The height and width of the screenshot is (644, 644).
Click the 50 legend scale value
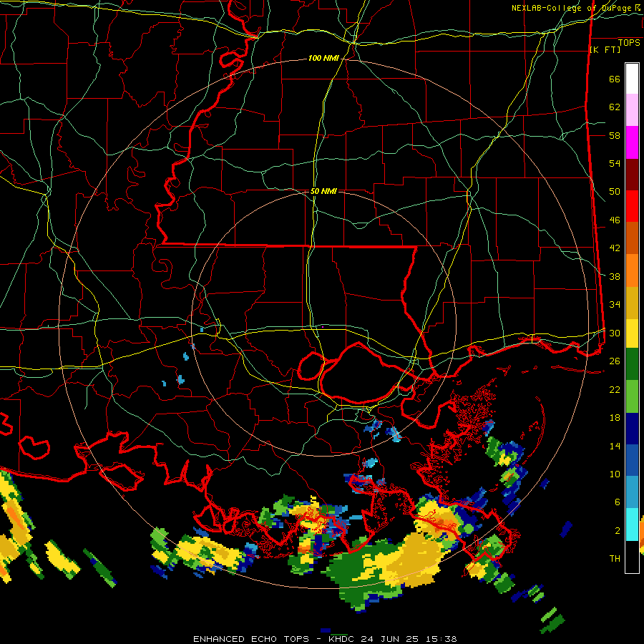[x=615, y=192]
